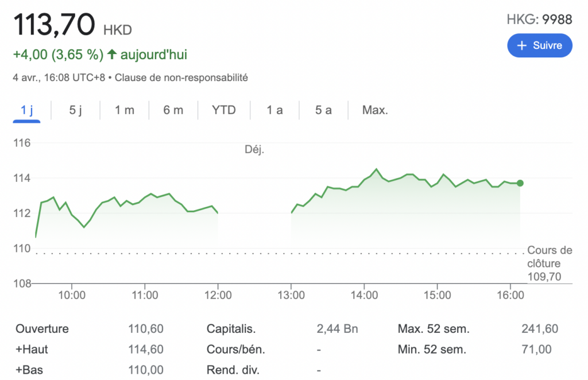Click the HKG: 9988 ticker label
588x380 pixels.
(539, 20)
